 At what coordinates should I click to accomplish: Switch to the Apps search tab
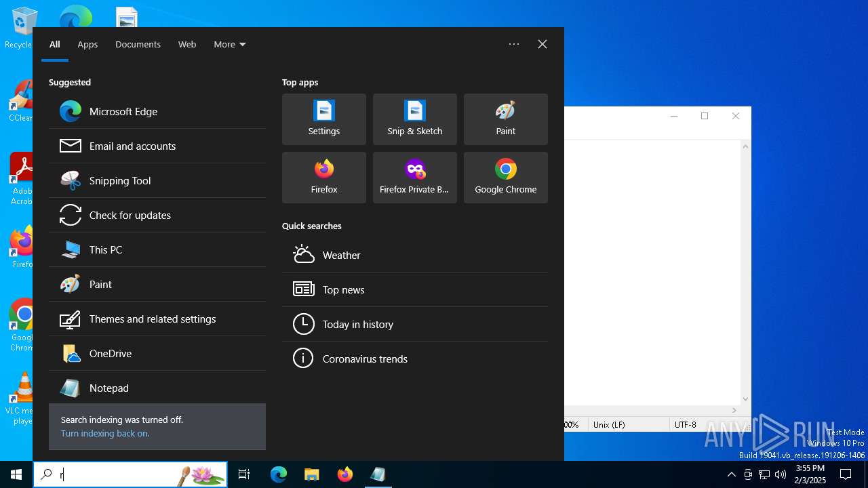tap(87, 44)
